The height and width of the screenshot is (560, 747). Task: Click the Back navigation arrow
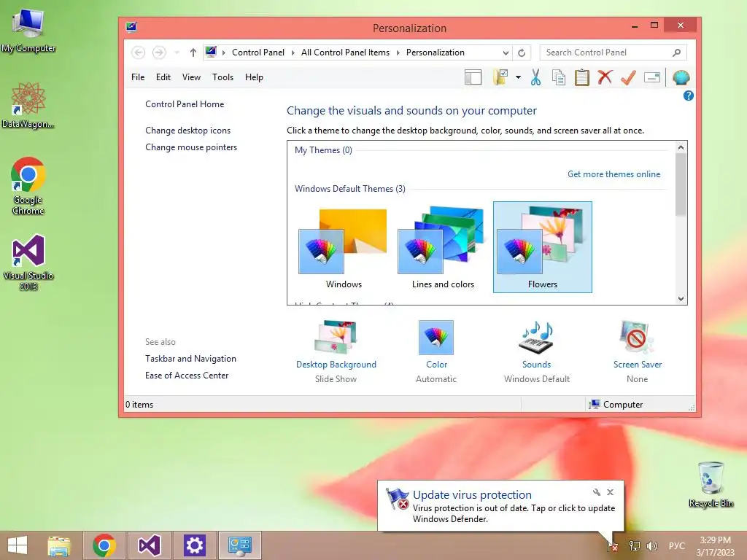click(x=138, y=52)
